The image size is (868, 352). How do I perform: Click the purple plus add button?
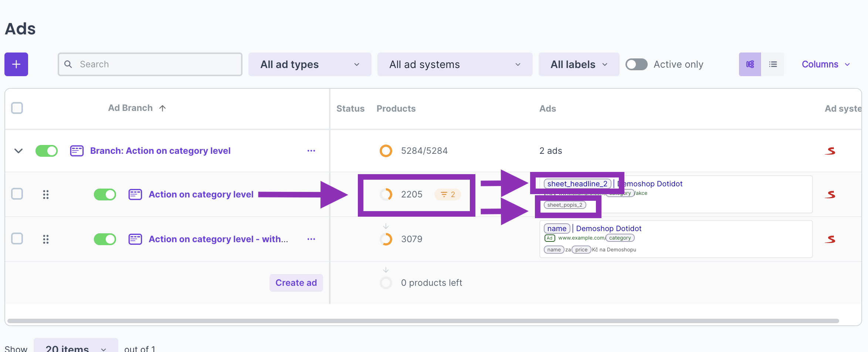coord(16,64)
